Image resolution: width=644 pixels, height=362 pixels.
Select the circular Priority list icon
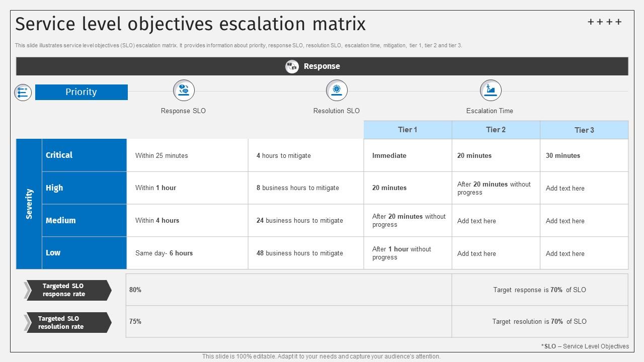click(x=23, y=92)
